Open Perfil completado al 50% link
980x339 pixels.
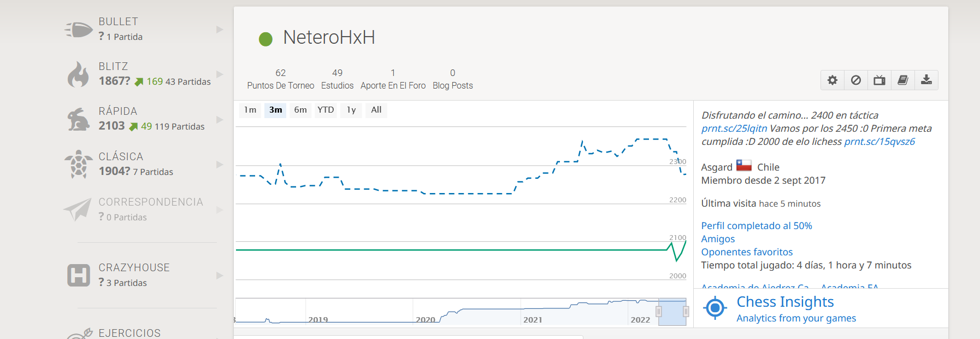coord(757,226)
